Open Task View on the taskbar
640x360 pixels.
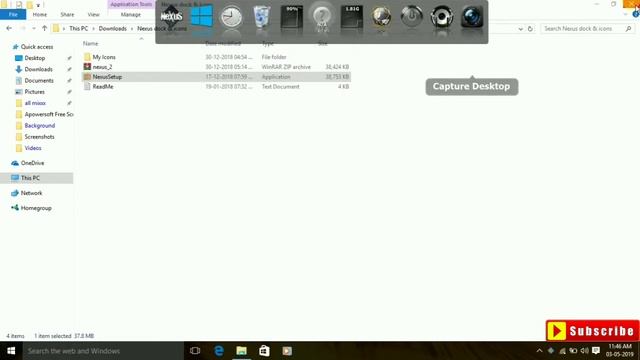195,351
